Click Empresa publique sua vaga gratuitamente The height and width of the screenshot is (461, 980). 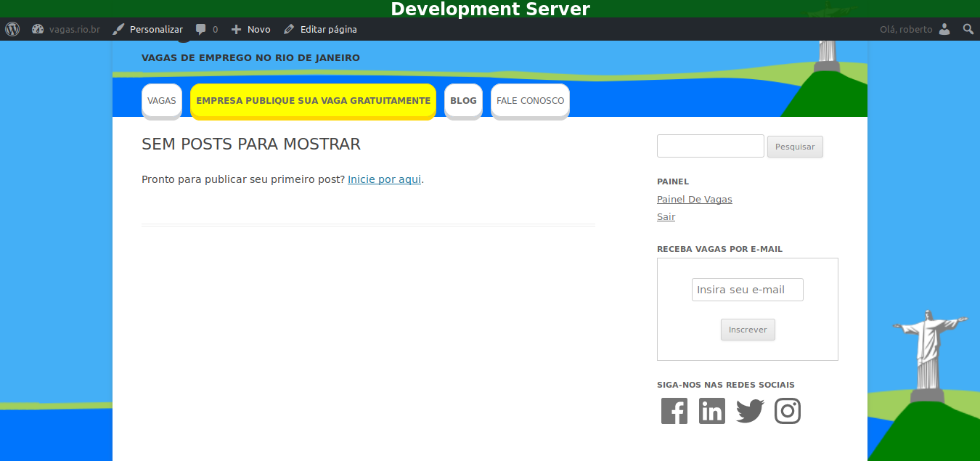pyautogui.click(x=313, y=100)
